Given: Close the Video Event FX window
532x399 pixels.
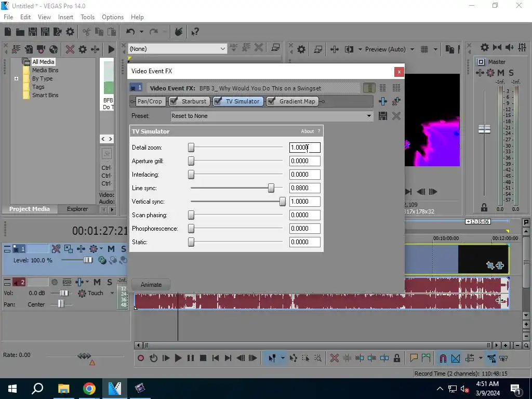Looking at the screenshot, I should [399, 72].
